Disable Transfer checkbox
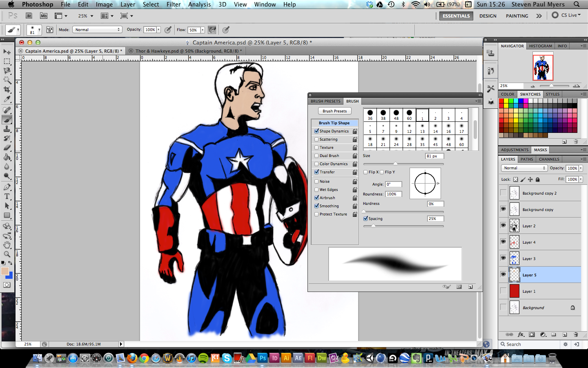The height and width of the screenshot is (368, 588). click(x=316, y=172)
